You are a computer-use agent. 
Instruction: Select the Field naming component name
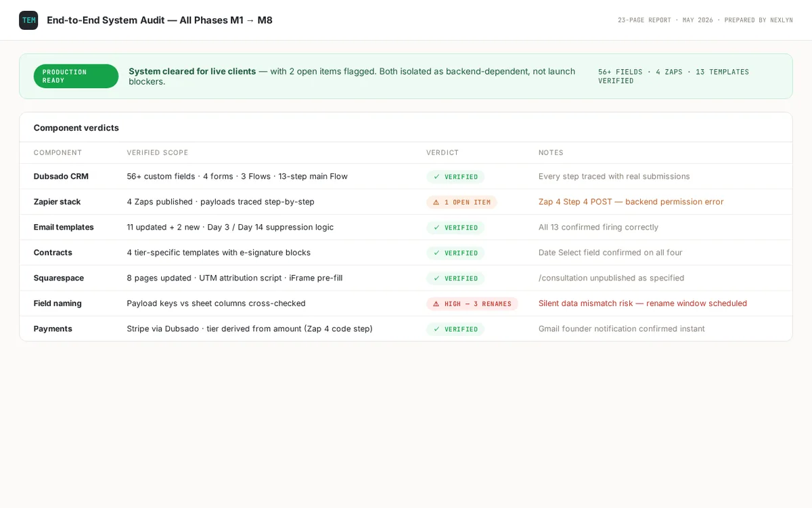(x=58, y=303)
